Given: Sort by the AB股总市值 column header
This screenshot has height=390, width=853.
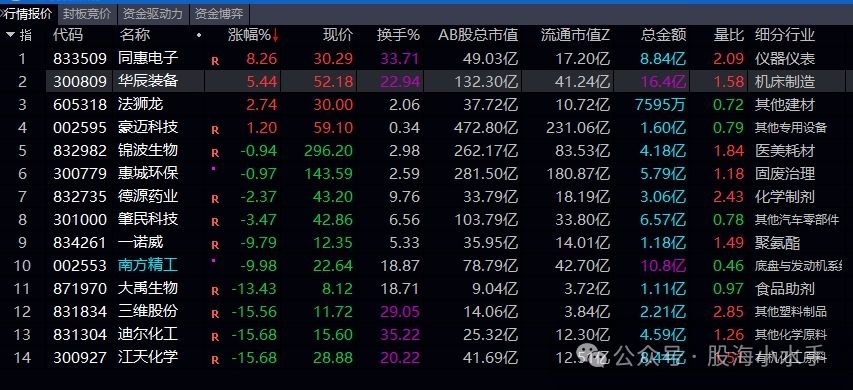Looking at the screenshot, I should (x=478, y=35).
